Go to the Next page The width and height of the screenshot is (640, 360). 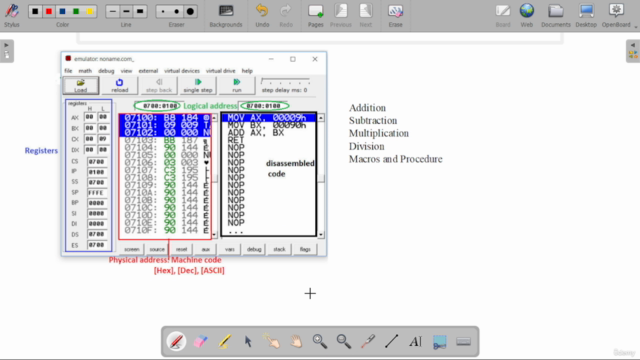point(366,15)
